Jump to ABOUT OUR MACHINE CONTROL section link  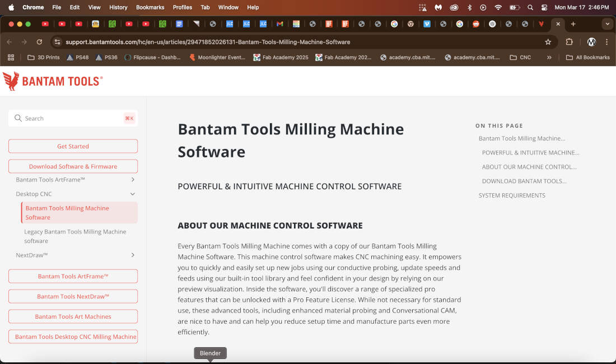click(529, 167)
